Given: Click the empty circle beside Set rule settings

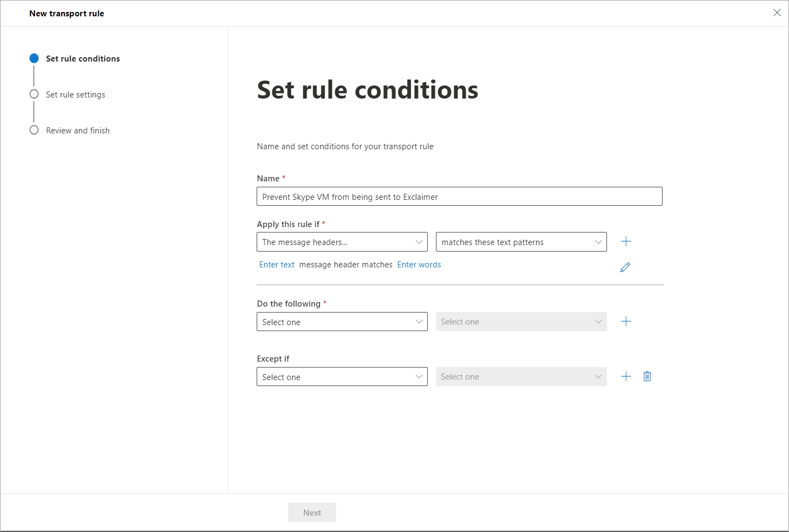Looking at the screenshot, I should tap(34, 94).
